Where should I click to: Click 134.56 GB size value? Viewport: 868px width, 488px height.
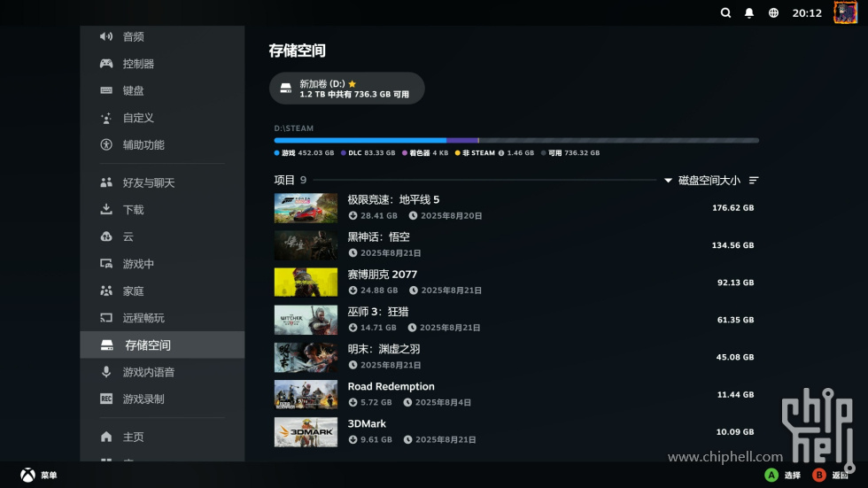tap(733, 245)
